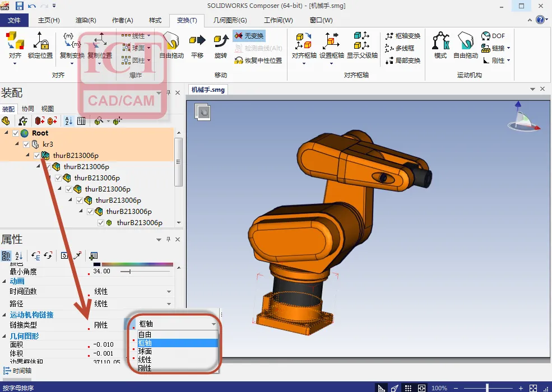Uncheck the Root node checkbox
This screenshot has width=552, height=392.
coord(16,133)
